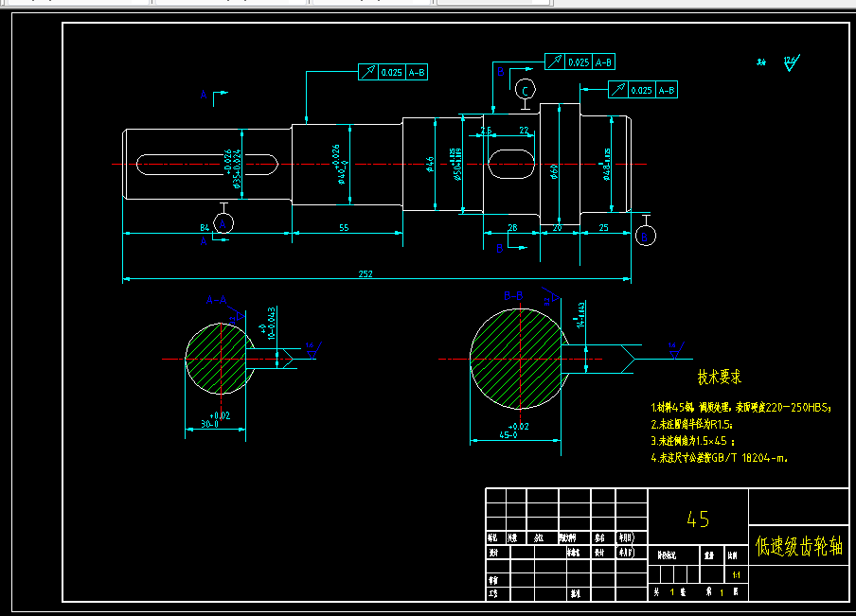The image size is (856, 616).
Task: Select the 2.5 offset dimension
Action: 486,131
